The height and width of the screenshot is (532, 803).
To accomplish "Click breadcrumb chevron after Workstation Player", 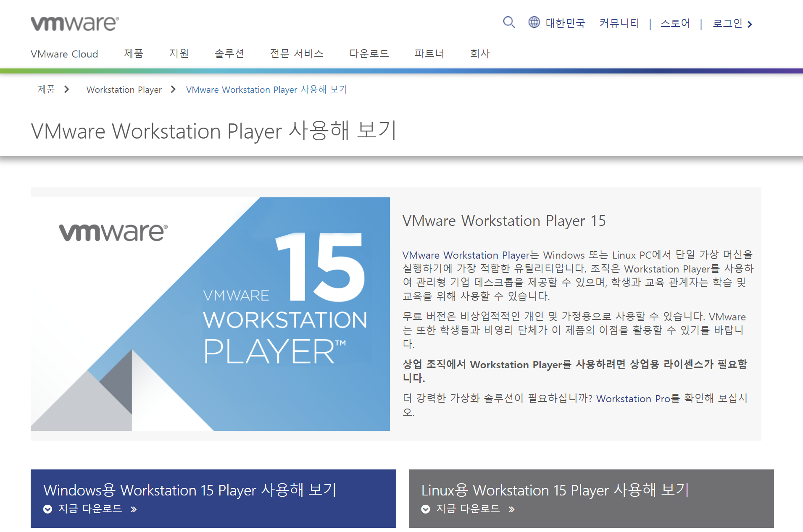I will coord(173,89).
